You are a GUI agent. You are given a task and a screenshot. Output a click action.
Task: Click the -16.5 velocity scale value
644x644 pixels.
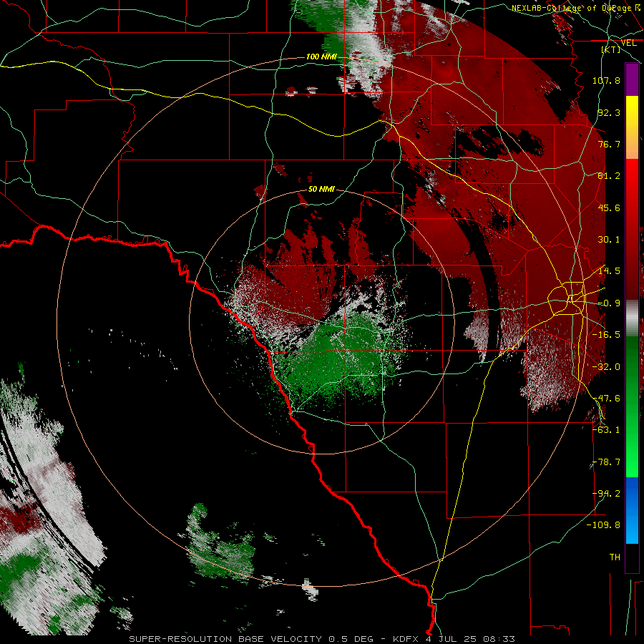[x=606, y=335]
